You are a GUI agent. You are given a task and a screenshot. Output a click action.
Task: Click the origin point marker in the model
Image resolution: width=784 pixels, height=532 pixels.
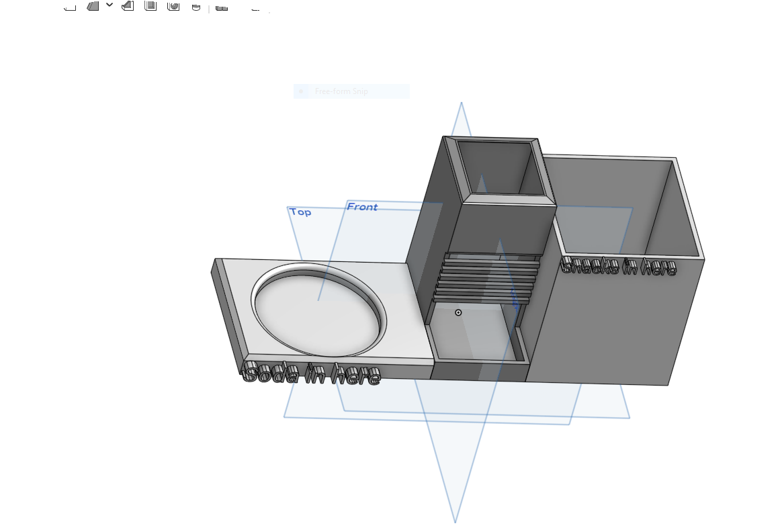458,312
